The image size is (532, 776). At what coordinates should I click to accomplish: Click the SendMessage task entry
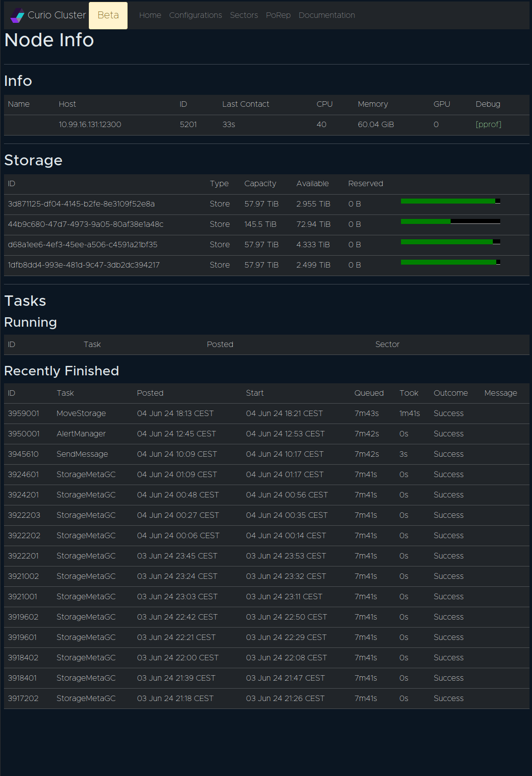[82, 454]
